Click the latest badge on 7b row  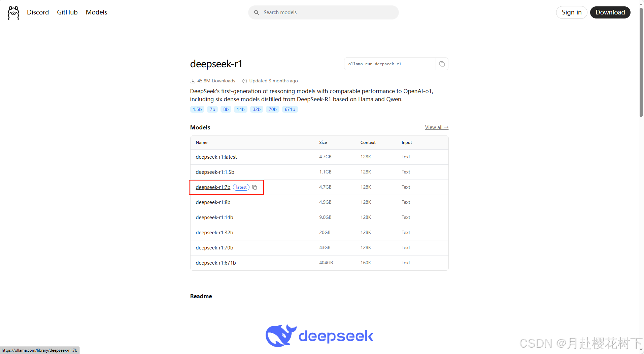241,187
